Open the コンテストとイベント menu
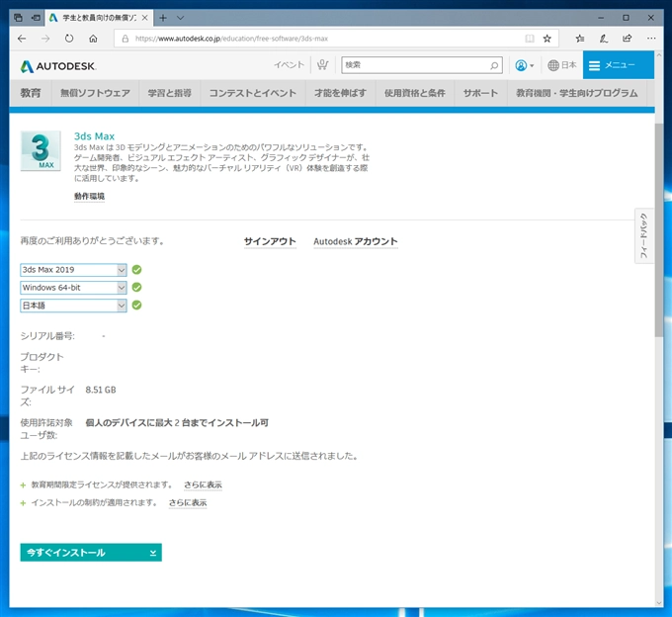This screenshot has width=672, height=617. coord(253,93)
